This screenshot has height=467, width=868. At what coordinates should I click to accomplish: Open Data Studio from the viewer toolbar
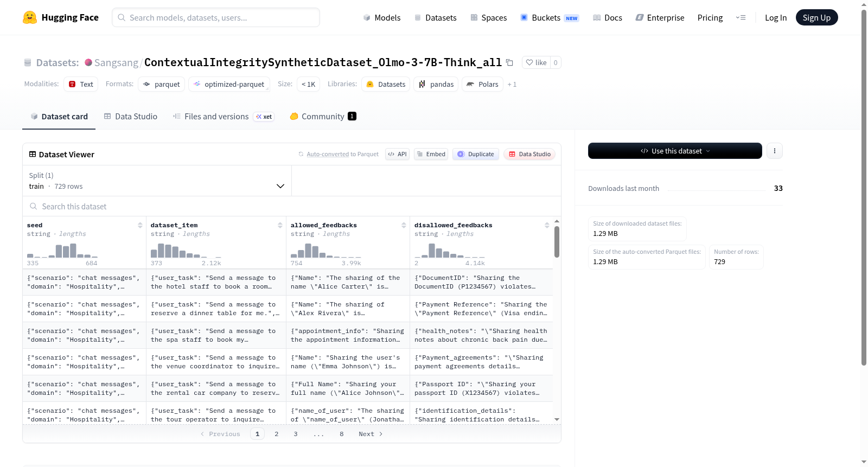529,154
